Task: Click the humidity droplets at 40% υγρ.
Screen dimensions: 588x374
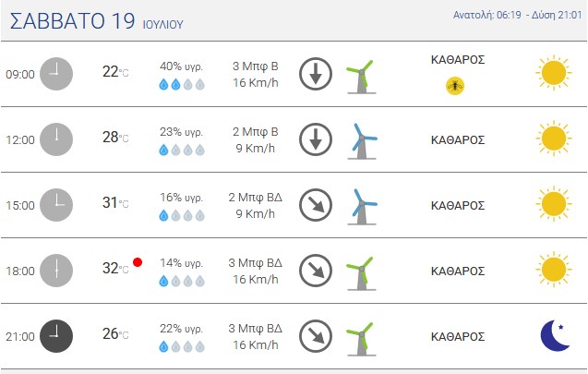Action: click(x=182, y=84)
